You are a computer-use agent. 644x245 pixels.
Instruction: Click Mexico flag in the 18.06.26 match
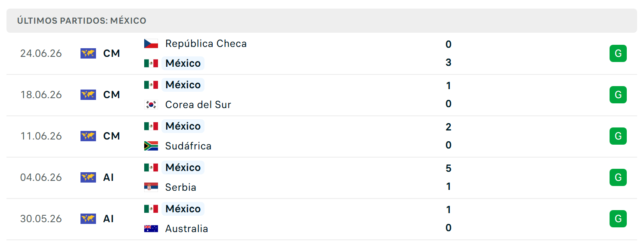tap(151, 85)
